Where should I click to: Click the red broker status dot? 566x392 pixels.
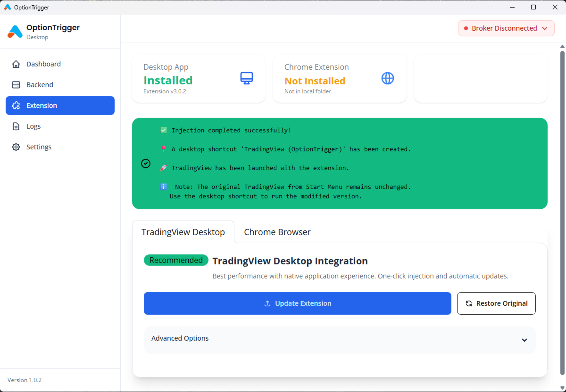[x=466, y=29]
